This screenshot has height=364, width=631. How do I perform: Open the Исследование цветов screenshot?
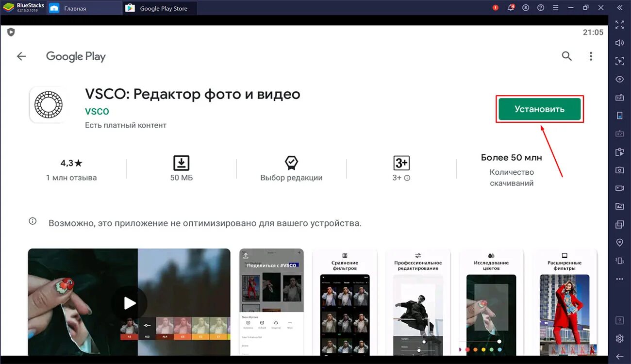[x=491, y=302]
